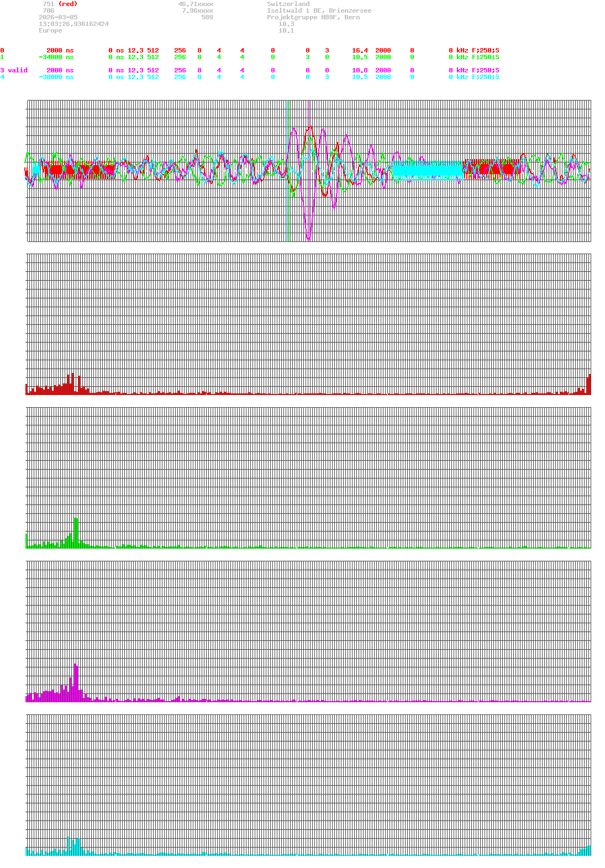Viewport: 605px width, 868px height.
Task: Click the station number '751 (red)' text
Action: coord(60,4)
